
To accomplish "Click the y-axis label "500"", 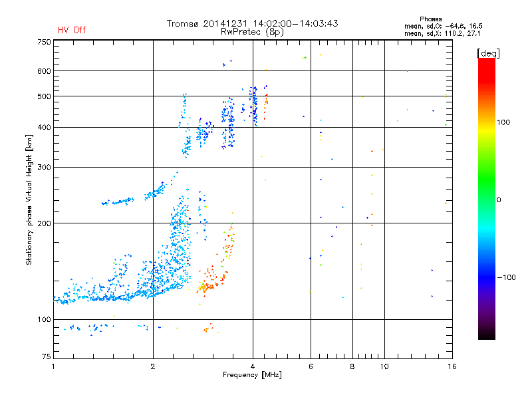I will (44, 96).
